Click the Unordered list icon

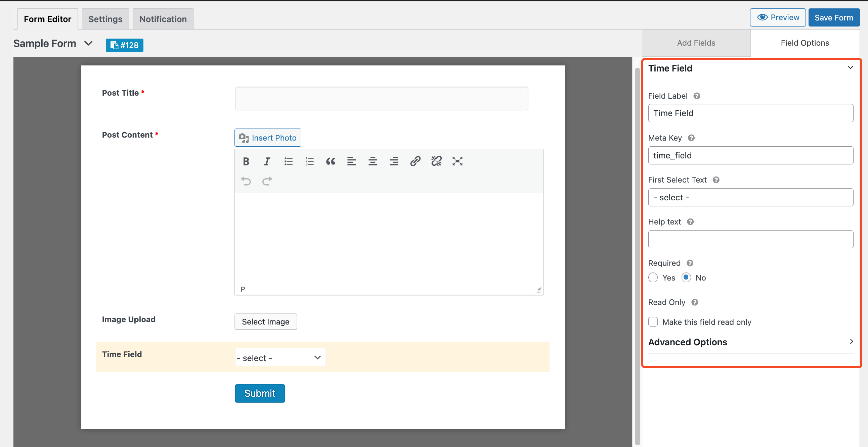pos(288,161)
